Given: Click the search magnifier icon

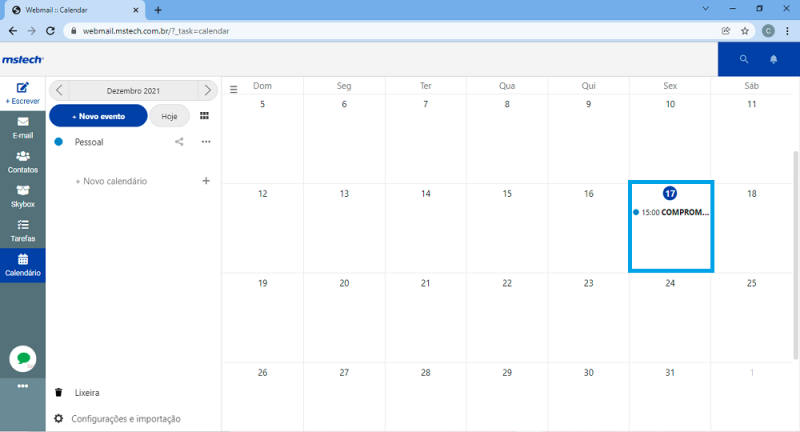Looking at the screenshot, I should tap(744, 59).
